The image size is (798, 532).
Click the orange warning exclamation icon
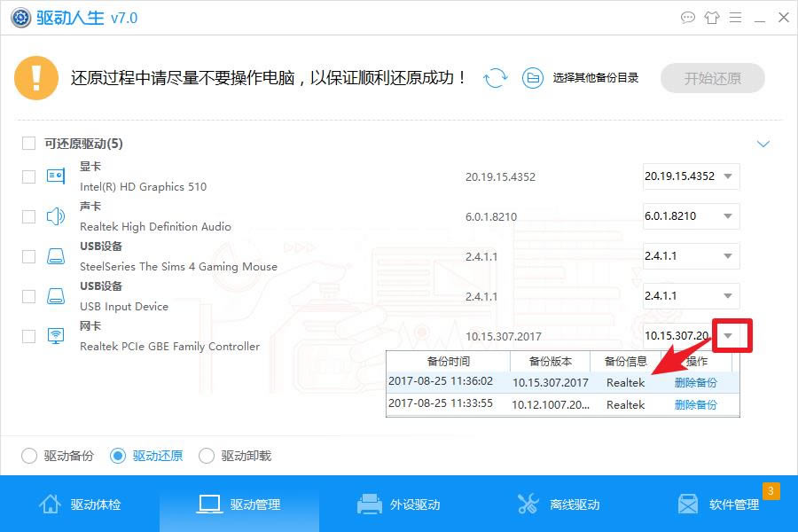coord(36,78)
